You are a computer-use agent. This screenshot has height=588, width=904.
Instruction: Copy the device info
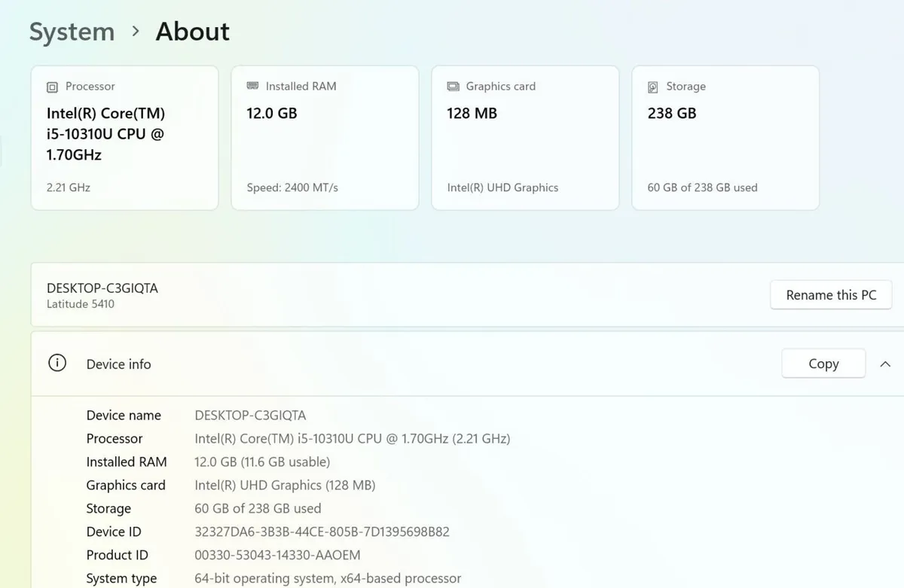pyautogui.click(x=823, y=364)
